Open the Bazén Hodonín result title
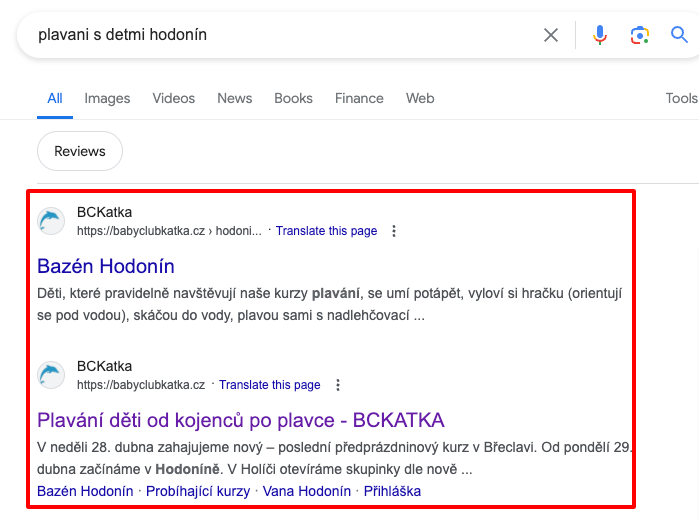 click(106, 266)
